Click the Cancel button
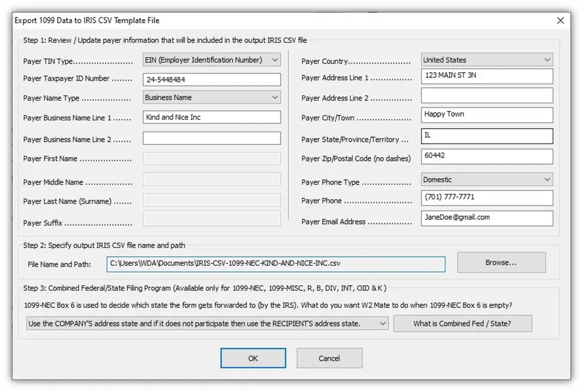583x392 pixels. pyautogui.click(x=329, y=358)
